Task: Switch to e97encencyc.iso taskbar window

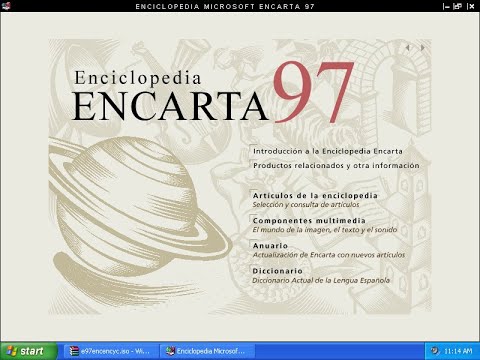Action: 110,351
